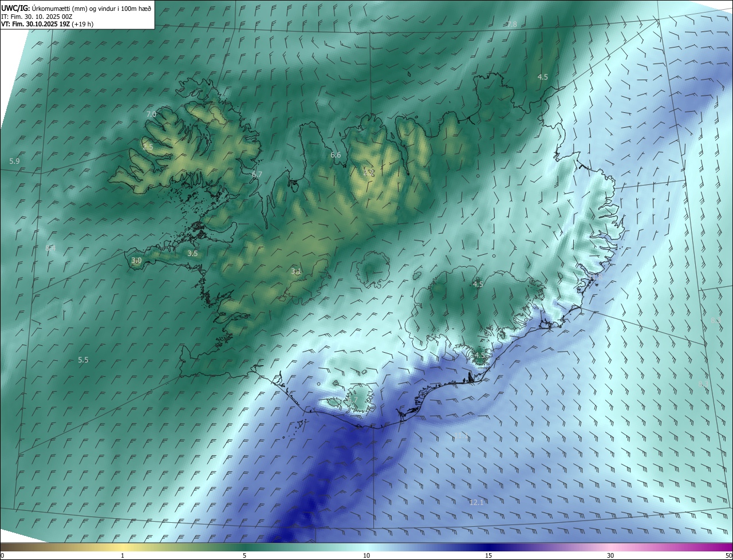The width and height of the screenshot is (733, 560).
Task: Click the 3.1 value label
Action: [295, 271]
